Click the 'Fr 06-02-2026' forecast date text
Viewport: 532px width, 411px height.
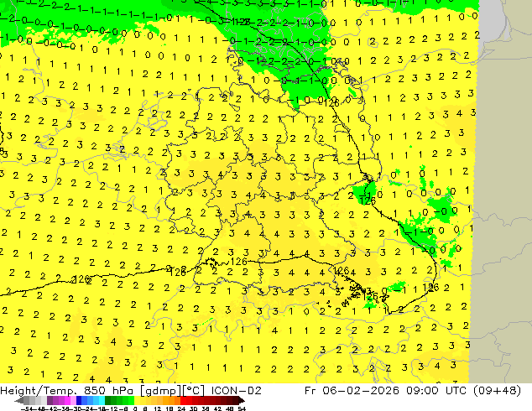coord(352,391)
